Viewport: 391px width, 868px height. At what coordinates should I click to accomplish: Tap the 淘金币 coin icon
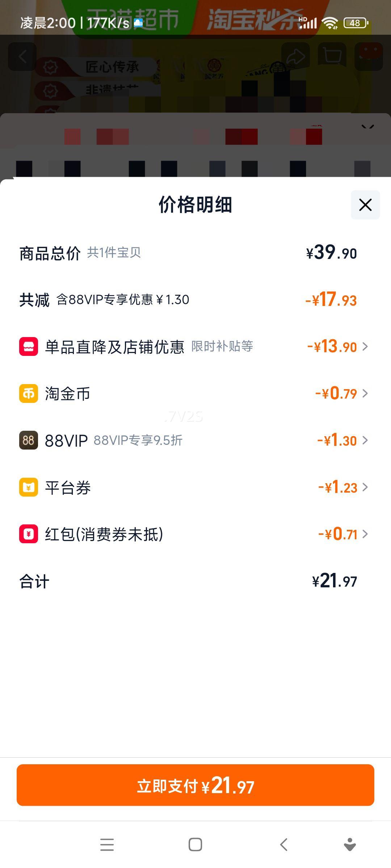click(x=29, y=393)
